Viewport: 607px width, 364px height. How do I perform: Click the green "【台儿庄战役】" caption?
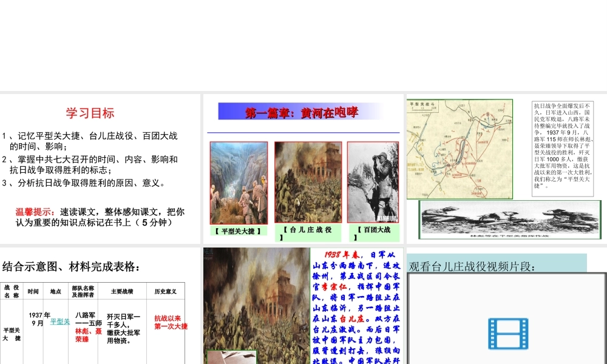tap(308, 233)
